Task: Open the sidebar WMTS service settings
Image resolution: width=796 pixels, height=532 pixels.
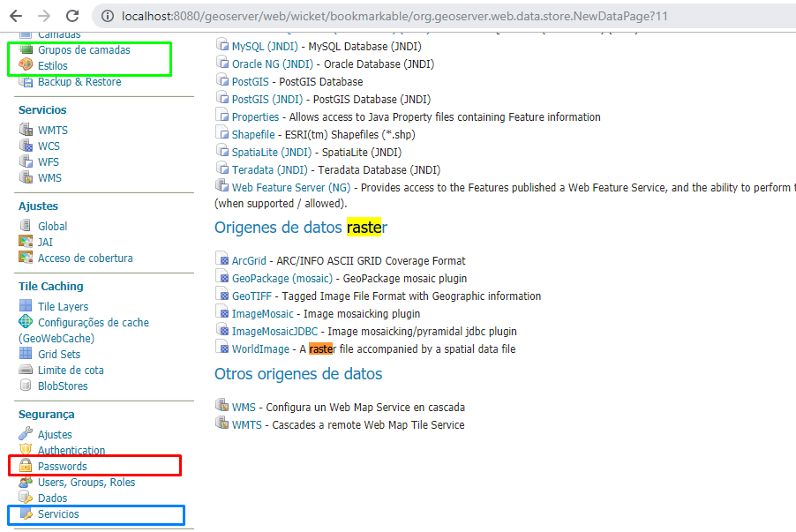Action: pos(53,130)
